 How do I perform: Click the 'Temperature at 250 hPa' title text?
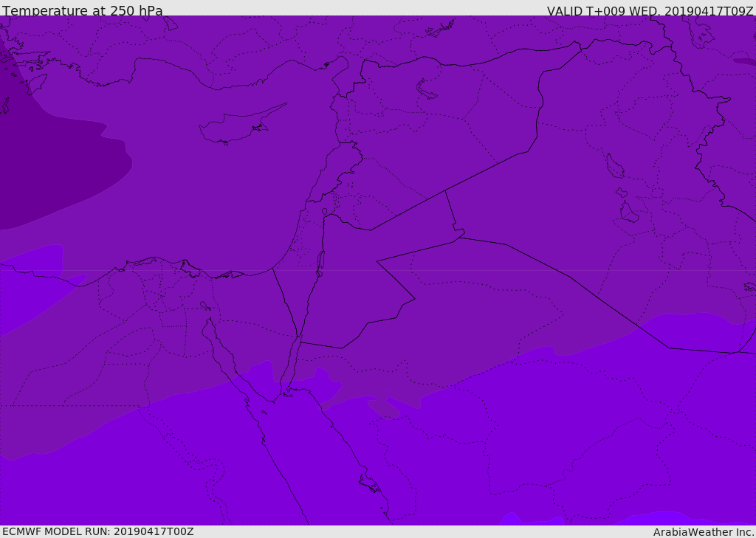tap(83, 10)
